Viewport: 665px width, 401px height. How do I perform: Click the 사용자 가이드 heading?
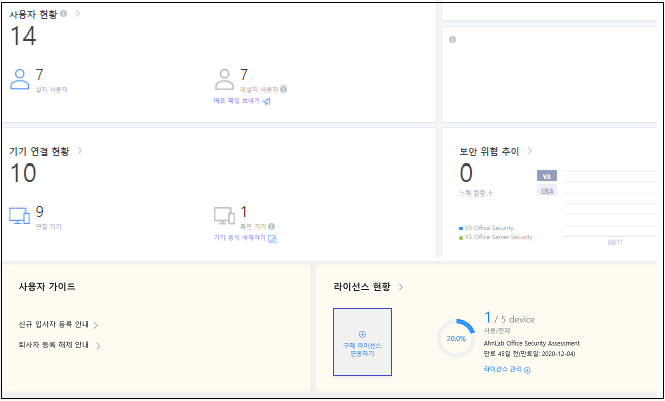tap(47, 287)
